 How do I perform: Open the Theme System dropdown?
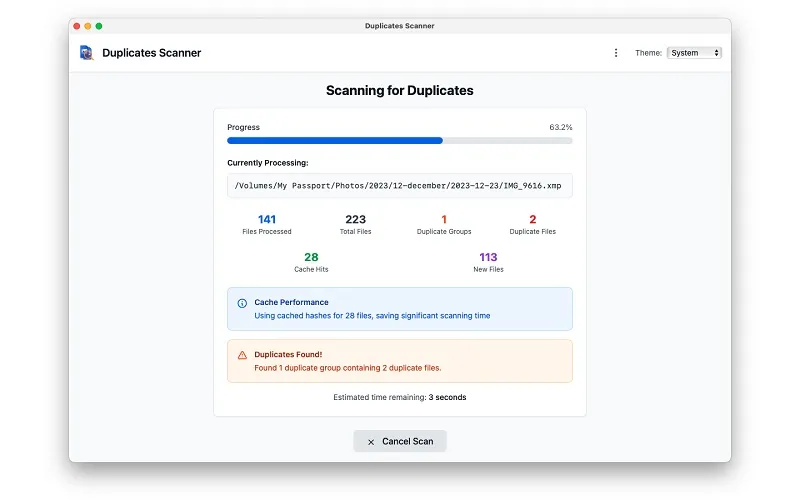(x=694, y=53)
